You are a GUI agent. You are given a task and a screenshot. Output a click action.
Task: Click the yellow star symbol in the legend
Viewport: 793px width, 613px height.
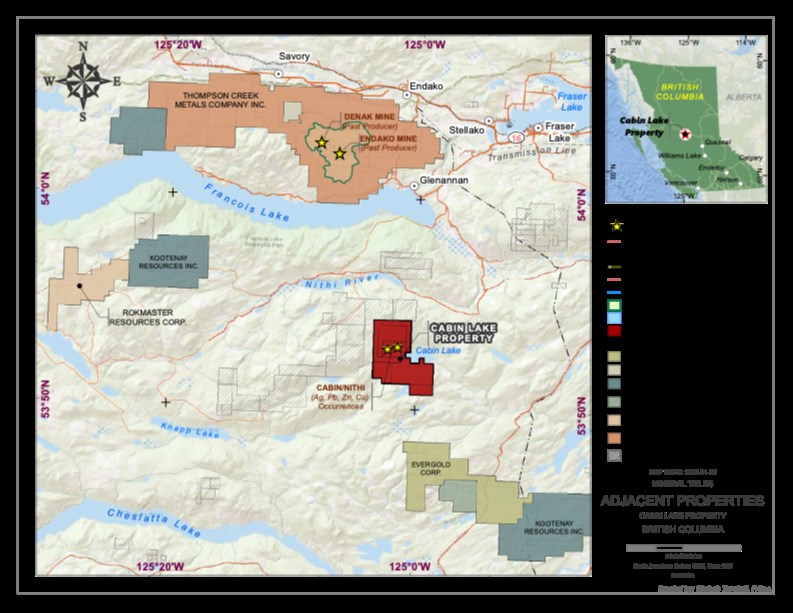click(x=617, y=225)
